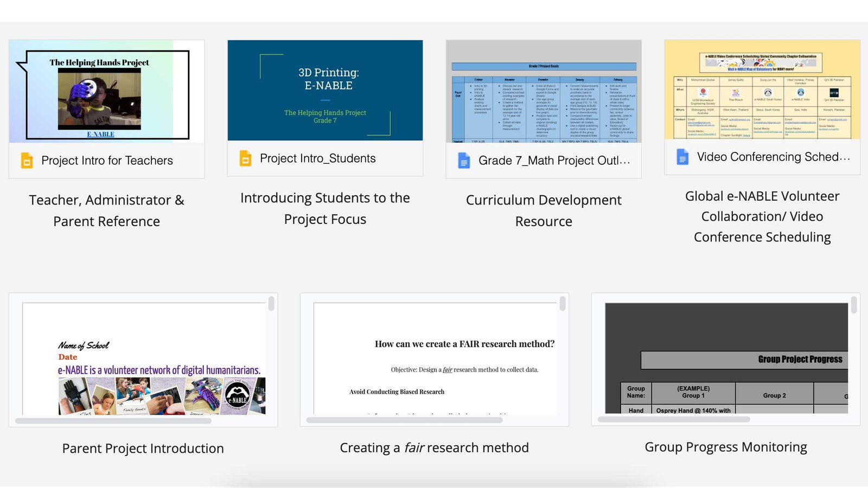The image size is (868, 488).
Task: Click the Slides icon next to Project Intro_Students
Action: click(245, 158)
